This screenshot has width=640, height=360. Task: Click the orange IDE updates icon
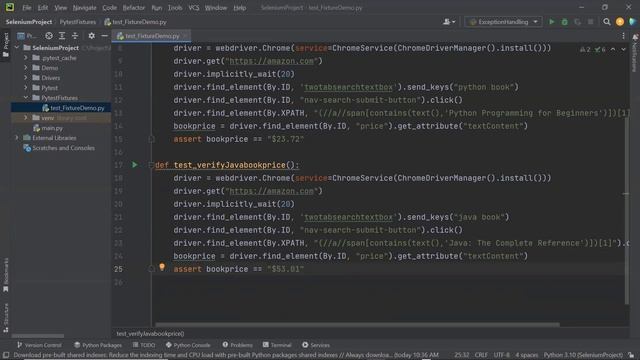point(620,22)
